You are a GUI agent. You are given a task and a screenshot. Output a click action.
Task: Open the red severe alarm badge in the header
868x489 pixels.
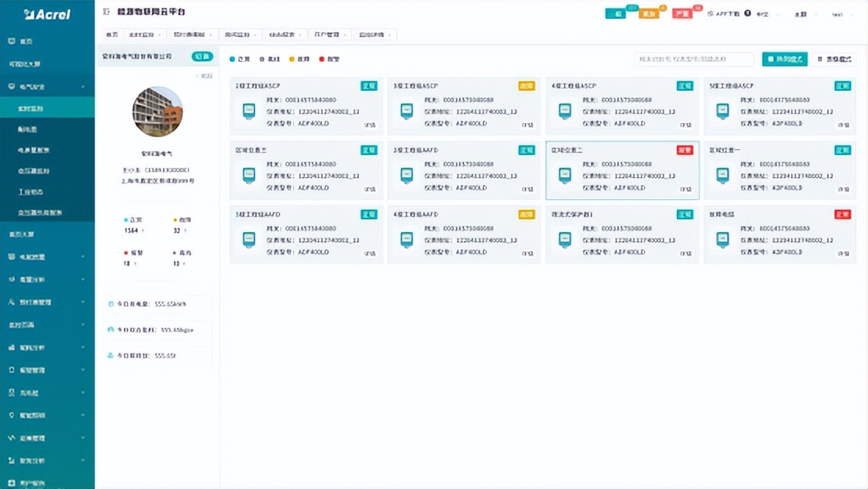click(682, 13)
